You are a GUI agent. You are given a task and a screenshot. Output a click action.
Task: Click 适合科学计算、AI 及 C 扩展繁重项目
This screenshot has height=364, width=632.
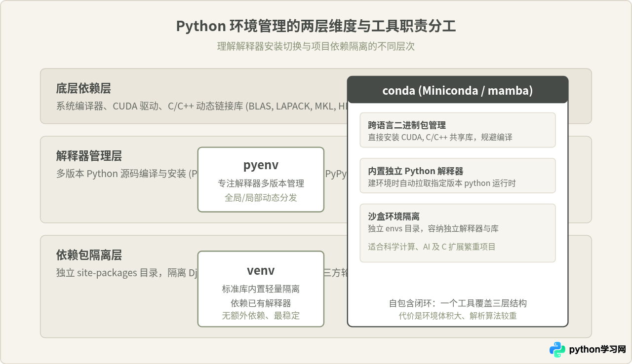point(432,247)
